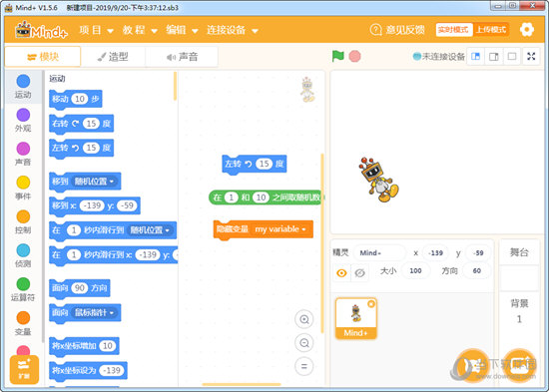549x392 pixels.
Task: Click the red stop button
Action: (x=354, y=56)
